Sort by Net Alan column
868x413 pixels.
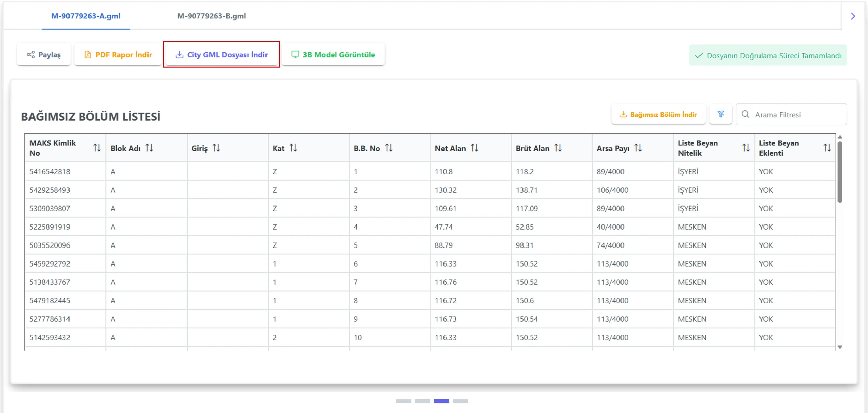tap(475, 148)
